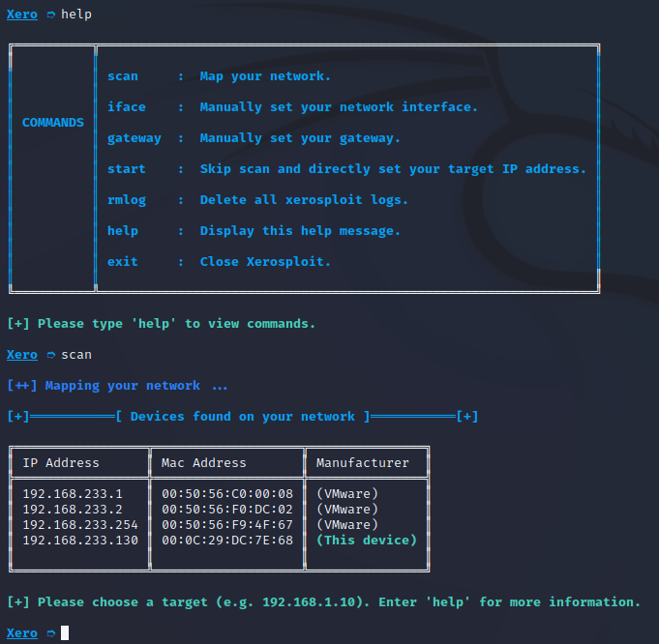The image size is (659, 644).
Task: Select the 'start' command name
Action: click(x=127, y=169)
